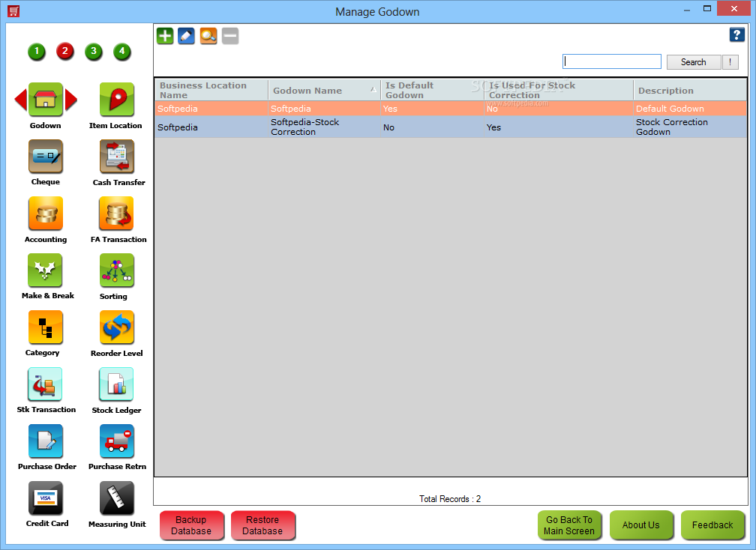Open the Stock Ledger icon
Image resolution: width=756 pixels, height=550 pixels.
tap(117, 384)
